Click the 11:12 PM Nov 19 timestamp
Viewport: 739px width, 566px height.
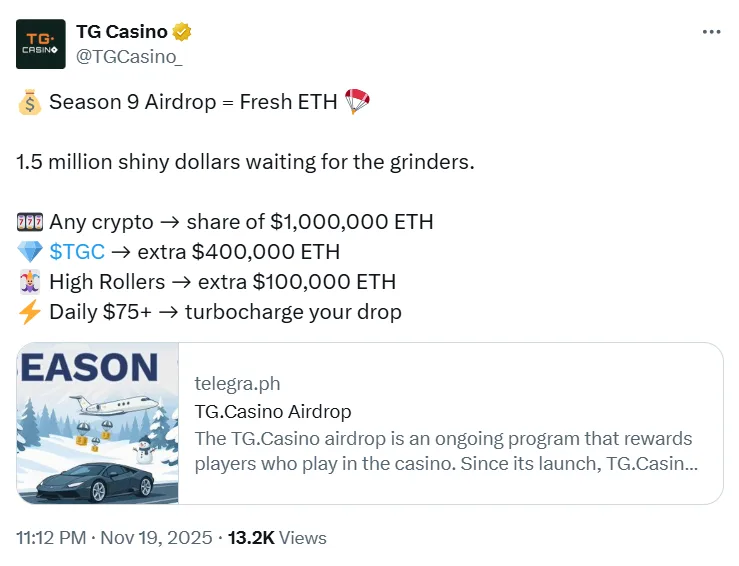(114, 537)
